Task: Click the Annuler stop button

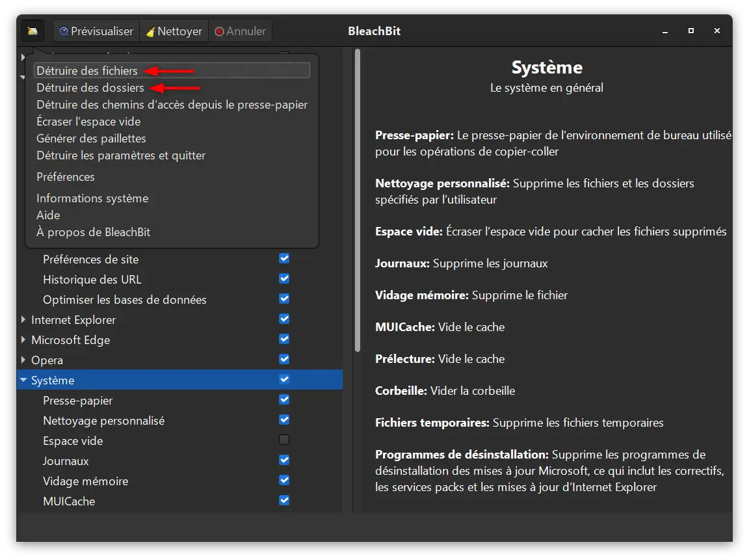Action: (x=241, y=31)
